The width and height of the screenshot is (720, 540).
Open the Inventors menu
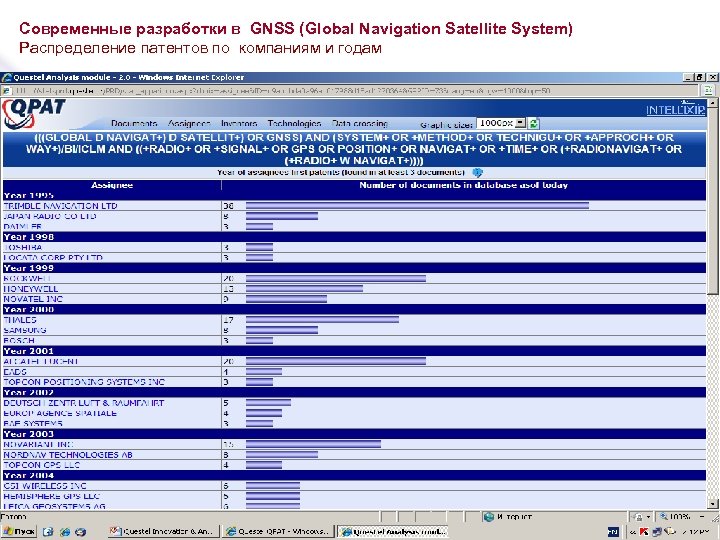pos(239,124)
